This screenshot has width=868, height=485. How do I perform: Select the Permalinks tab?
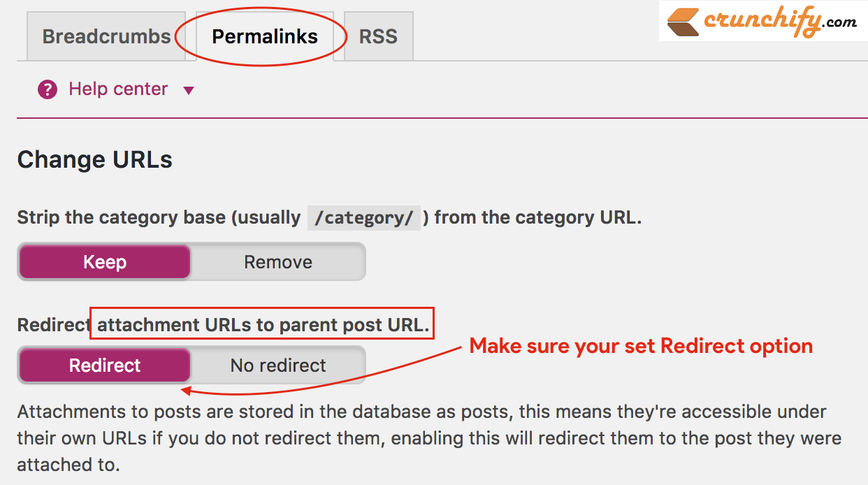[265, 36]
